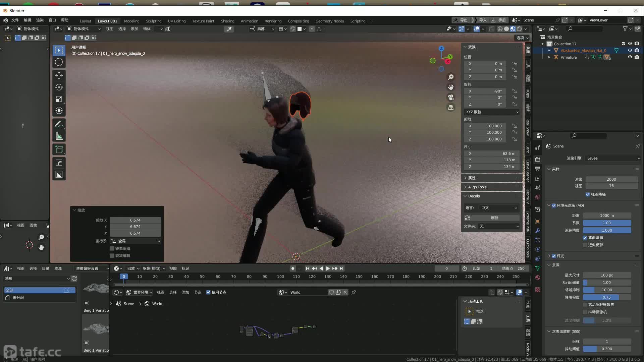Screen dimensions: 644x362
Task: Expand the Align Tools panel
Action: tap(492, 187)
